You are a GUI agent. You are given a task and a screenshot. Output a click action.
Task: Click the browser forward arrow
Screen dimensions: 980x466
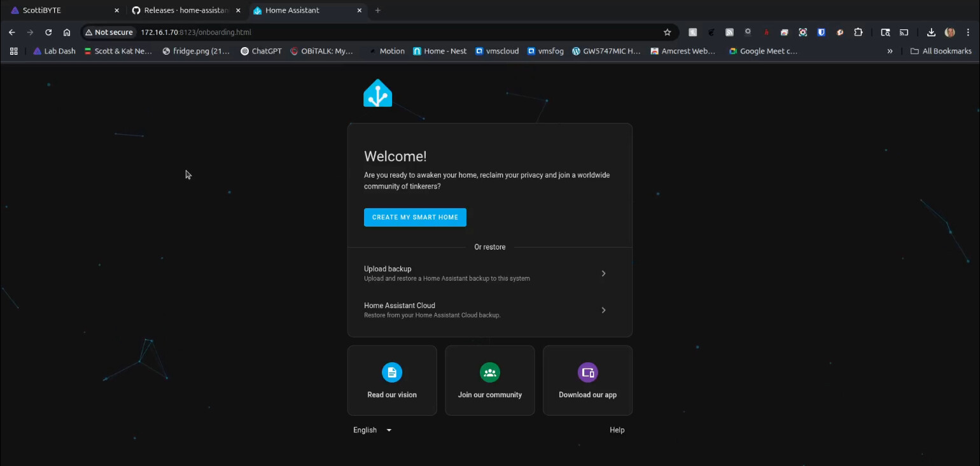click(x=30, y=32)
